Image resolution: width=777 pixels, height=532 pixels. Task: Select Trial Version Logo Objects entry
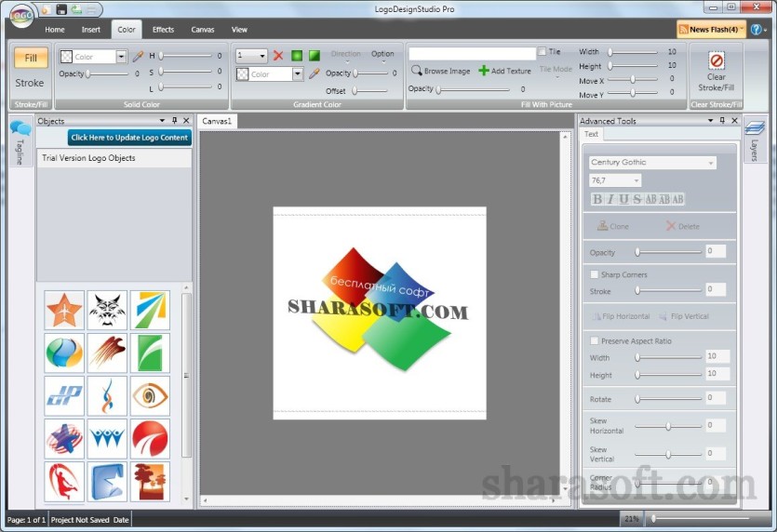click(114, 158)
